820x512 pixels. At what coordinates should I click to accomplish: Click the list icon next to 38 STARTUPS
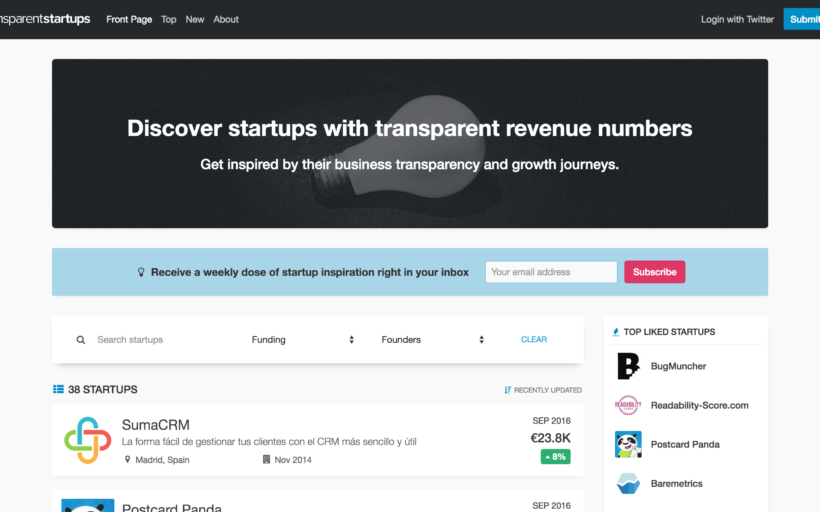tap(58, 389)
